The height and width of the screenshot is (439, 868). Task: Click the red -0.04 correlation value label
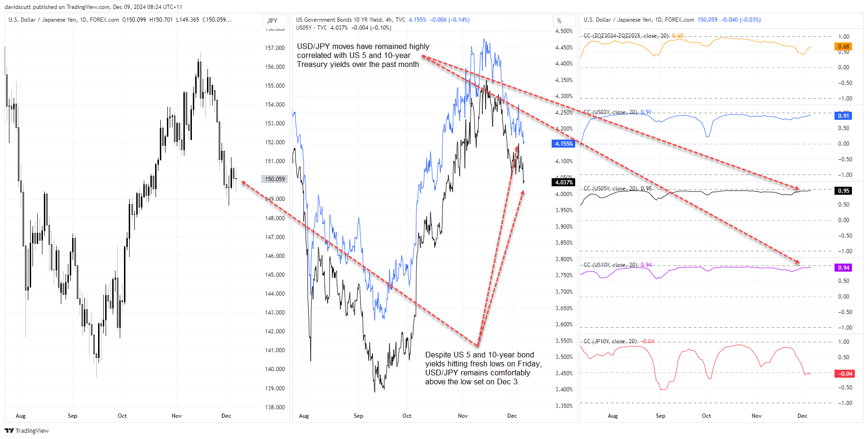(843, 374)
